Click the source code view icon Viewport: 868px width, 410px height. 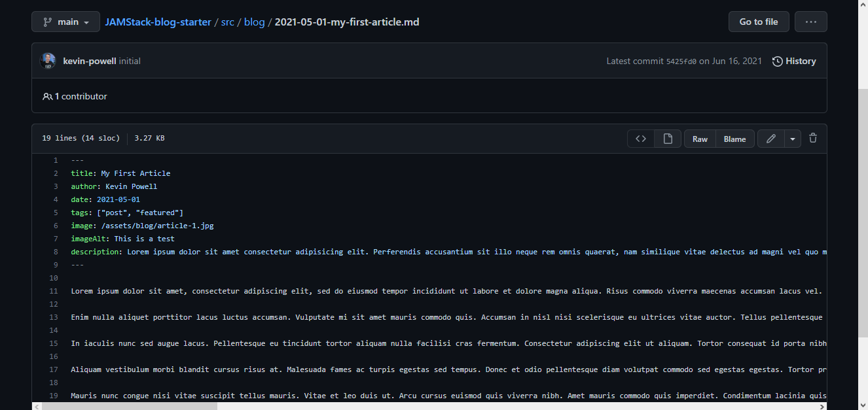pos(641,139)
